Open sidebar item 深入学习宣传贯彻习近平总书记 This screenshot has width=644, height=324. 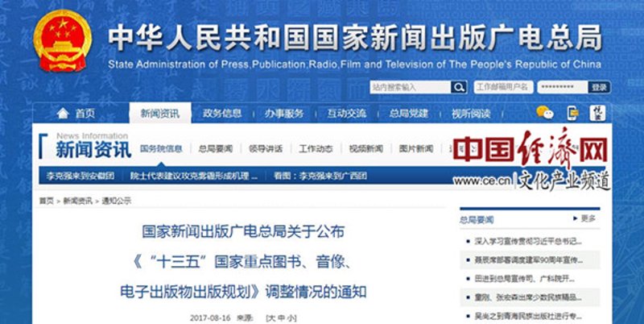529,241
